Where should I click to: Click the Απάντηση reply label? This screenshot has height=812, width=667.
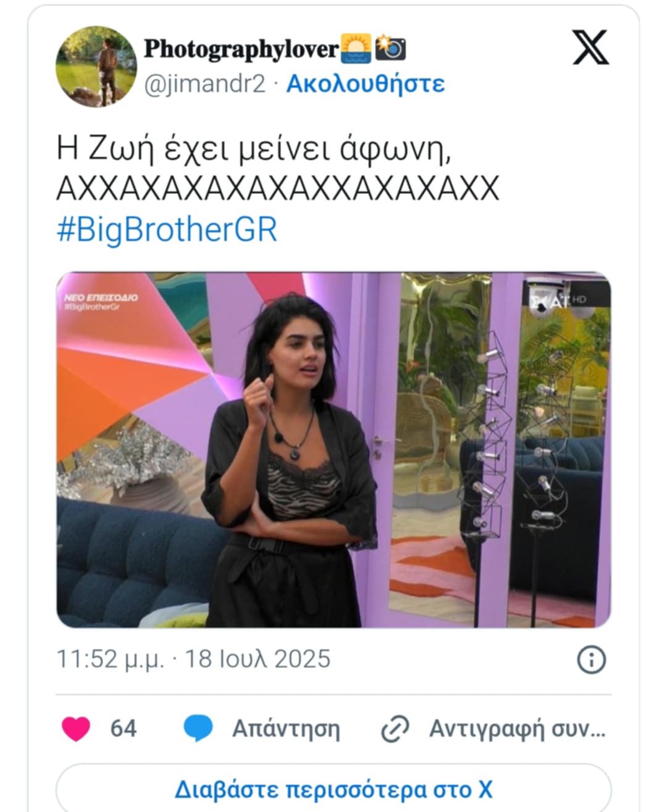[x=286, y=729]
